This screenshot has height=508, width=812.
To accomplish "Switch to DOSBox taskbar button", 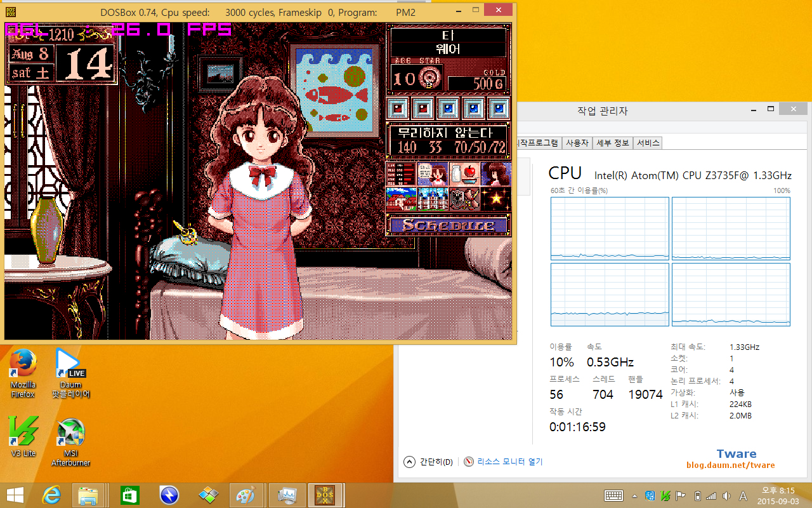I will click(325, 495).
